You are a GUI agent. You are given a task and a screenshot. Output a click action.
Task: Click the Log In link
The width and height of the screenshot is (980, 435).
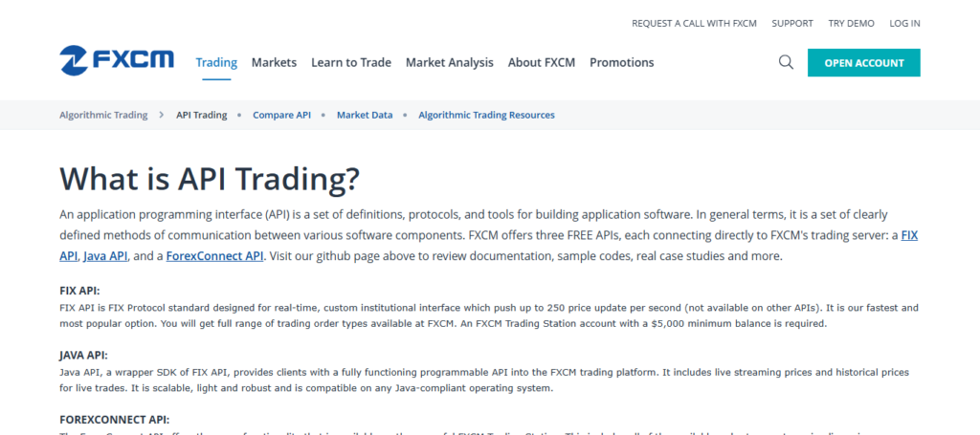point(905,23)
